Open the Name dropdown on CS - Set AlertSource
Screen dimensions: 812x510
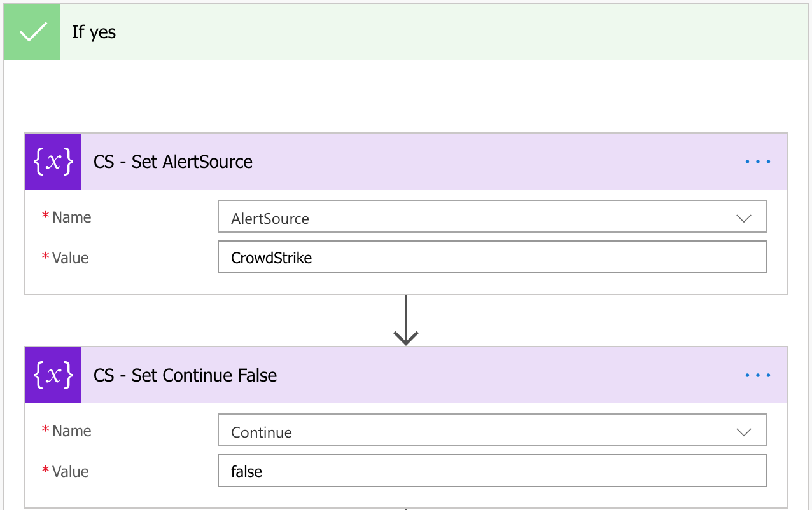tap(743, 217)
